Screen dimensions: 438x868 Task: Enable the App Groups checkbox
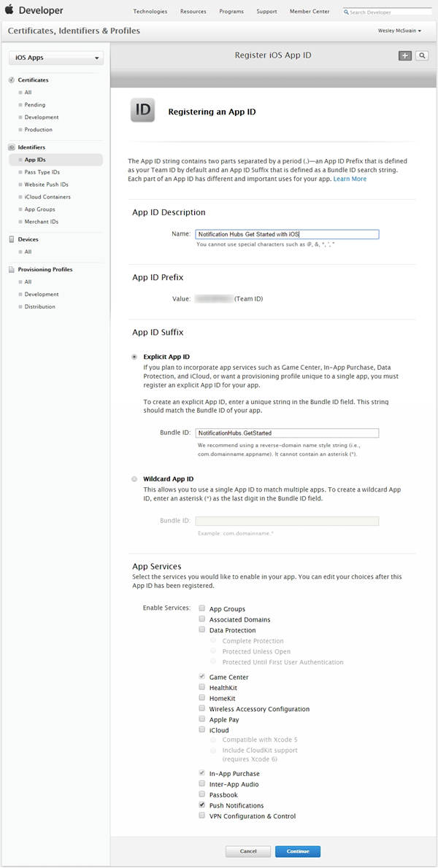click(x=202, y=609)
